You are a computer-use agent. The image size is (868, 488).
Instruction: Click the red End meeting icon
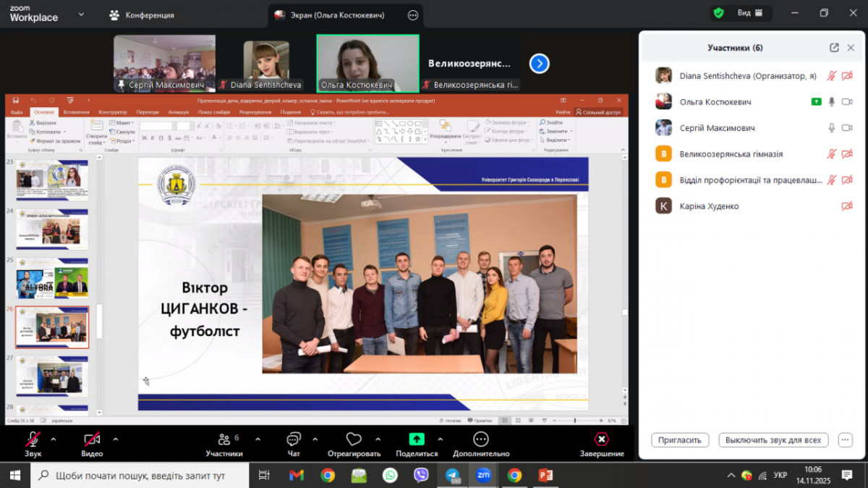pyautogui.click(x=601, y=439)
